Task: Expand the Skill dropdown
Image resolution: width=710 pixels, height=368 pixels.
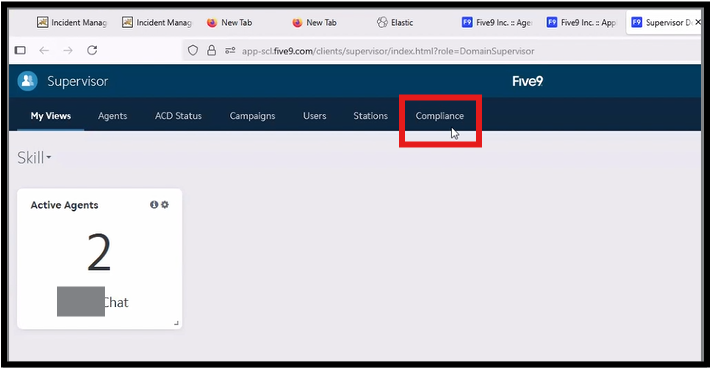Action: (34, 158)
